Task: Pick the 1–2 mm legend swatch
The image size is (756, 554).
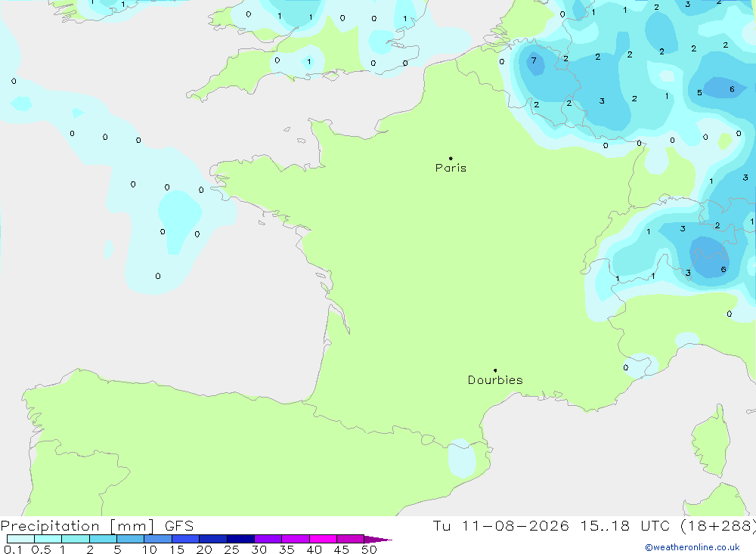Action: pyautogui.click(x=76, y=539)
